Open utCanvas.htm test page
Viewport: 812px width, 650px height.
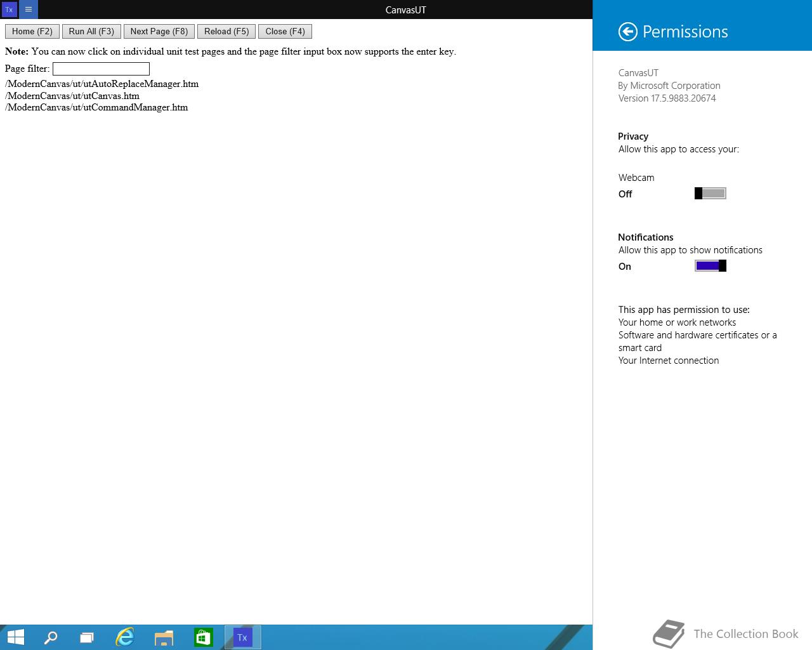(72, 96)
